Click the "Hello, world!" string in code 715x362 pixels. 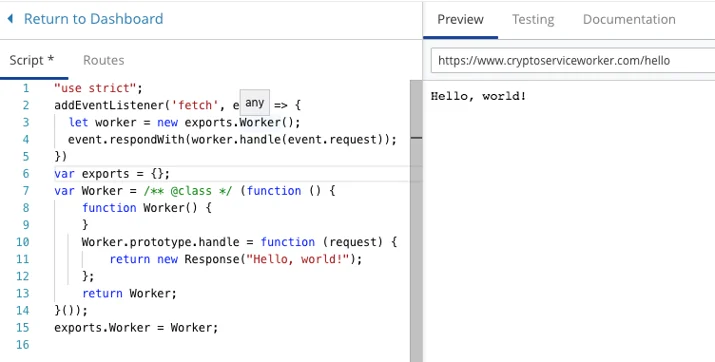click(297, 259)
